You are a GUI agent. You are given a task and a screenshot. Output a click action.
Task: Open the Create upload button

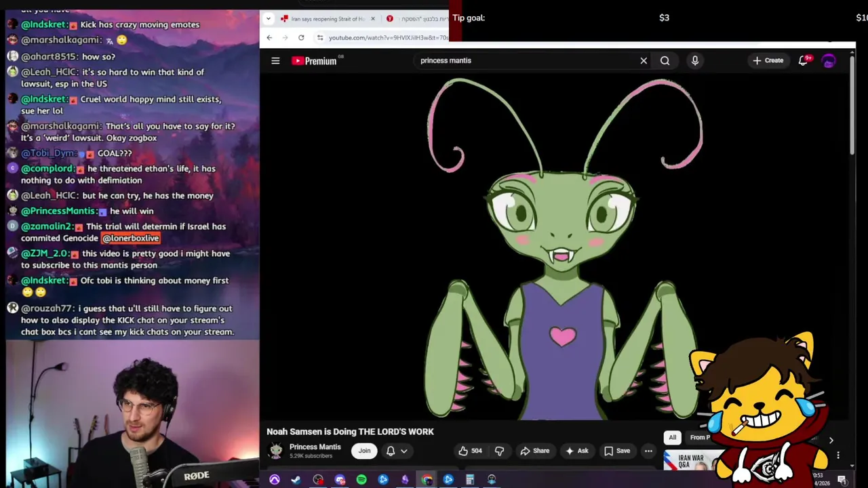[x=768, y=60]
